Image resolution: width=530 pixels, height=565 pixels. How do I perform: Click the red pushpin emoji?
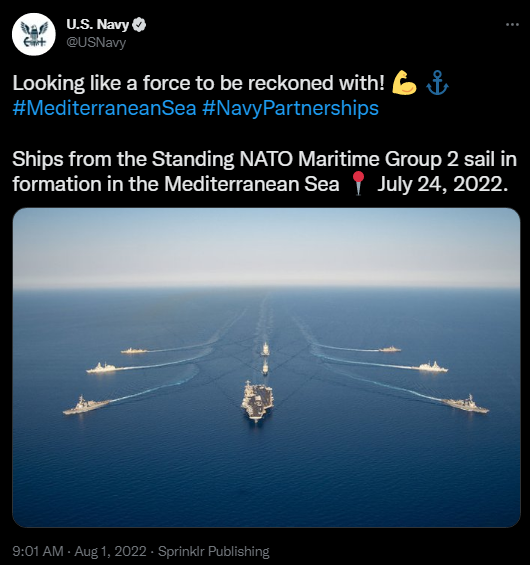(x=358, y=183)
